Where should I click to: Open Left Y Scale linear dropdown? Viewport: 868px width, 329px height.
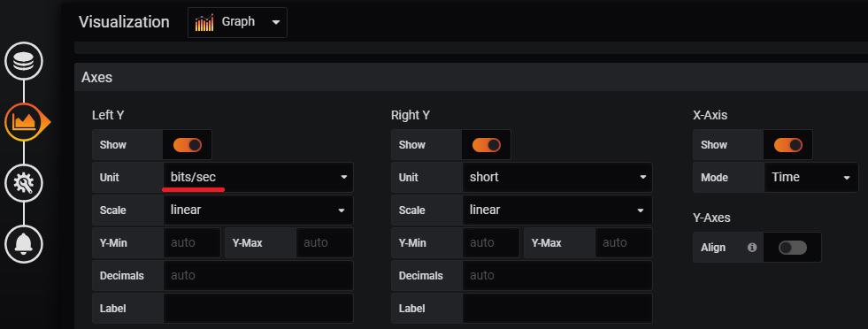tap(258, 210)
